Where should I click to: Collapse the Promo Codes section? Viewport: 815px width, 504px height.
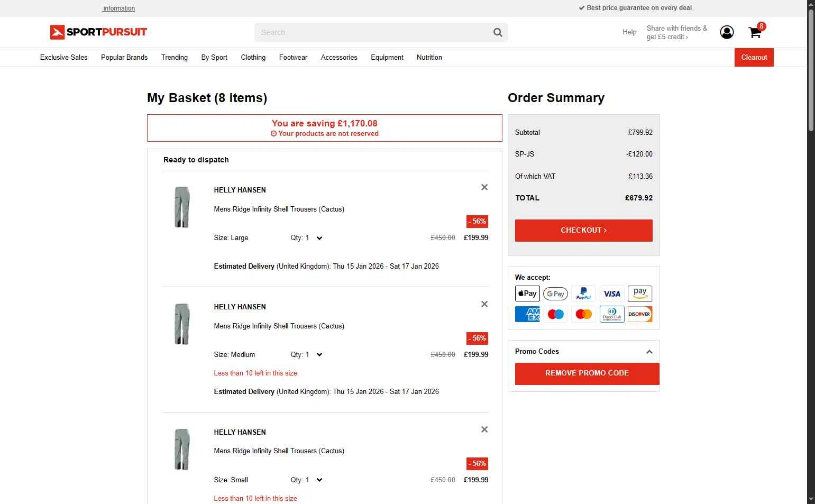point(649,352)
